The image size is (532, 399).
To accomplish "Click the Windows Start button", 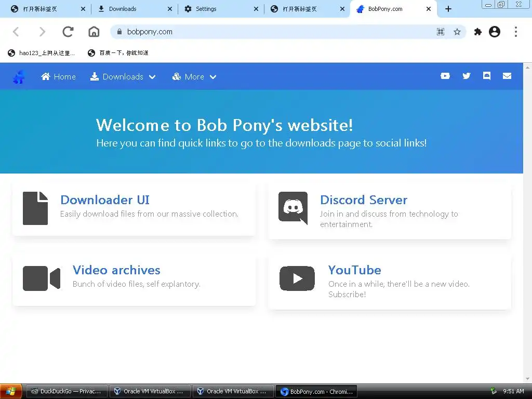I will pyautogui.click(x=11, y=392).
